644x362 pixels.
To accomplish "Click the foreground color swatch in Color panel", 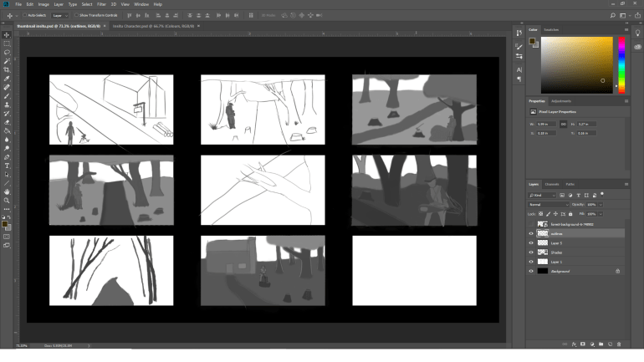I will [x=532, y=41].
